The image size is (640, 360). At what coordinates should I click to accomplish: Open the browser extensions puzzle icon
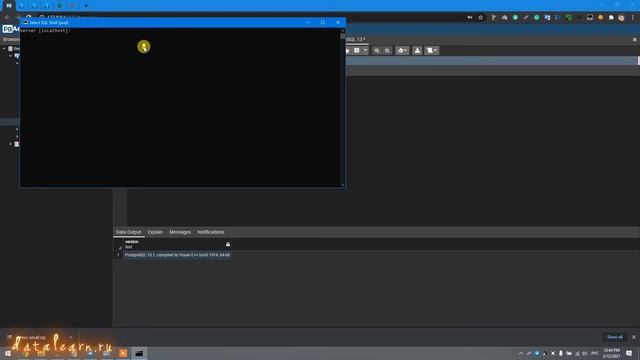[x=611, y=18]
